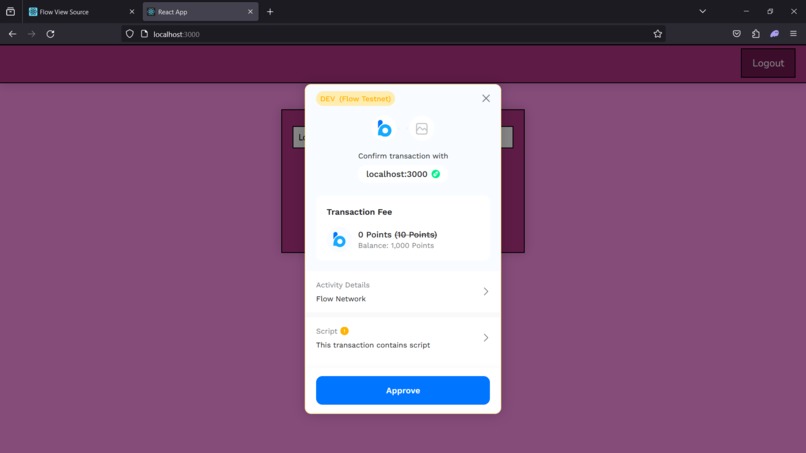Image resolution: width=806 pixels, height=453 pixels.
Task: Click the Blocto logo at dialog top
Action: click(x=384, y=129)
